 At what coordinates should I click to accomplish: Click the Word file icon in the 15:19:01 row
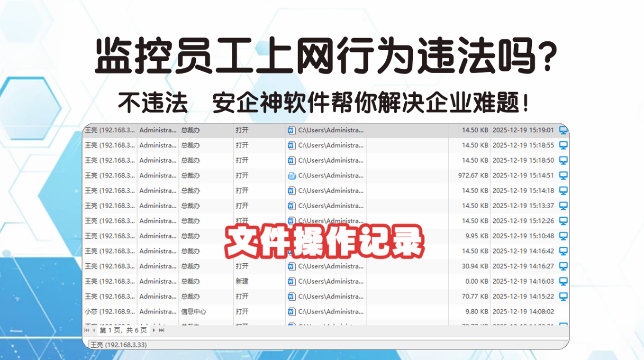click(291, 130)
